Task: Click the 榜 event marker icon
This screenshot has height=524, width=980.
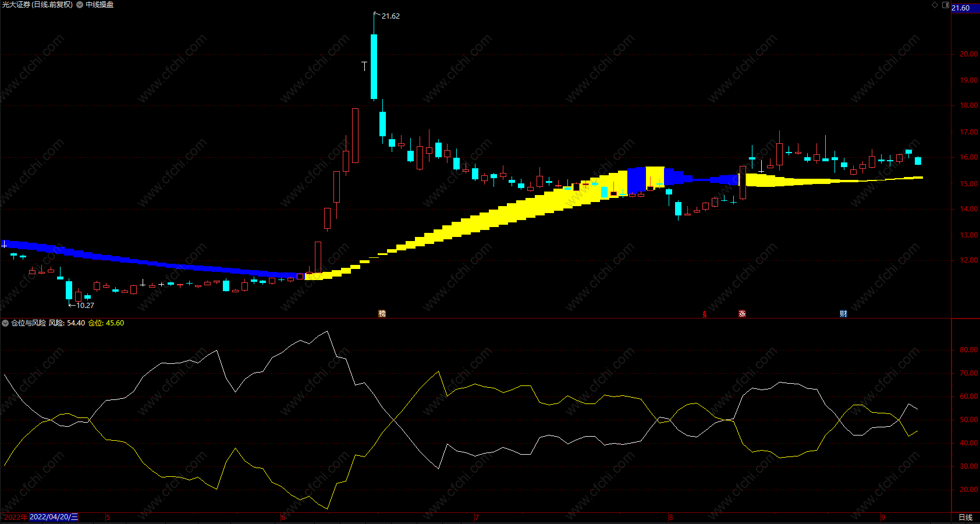Action: (382, 313)
